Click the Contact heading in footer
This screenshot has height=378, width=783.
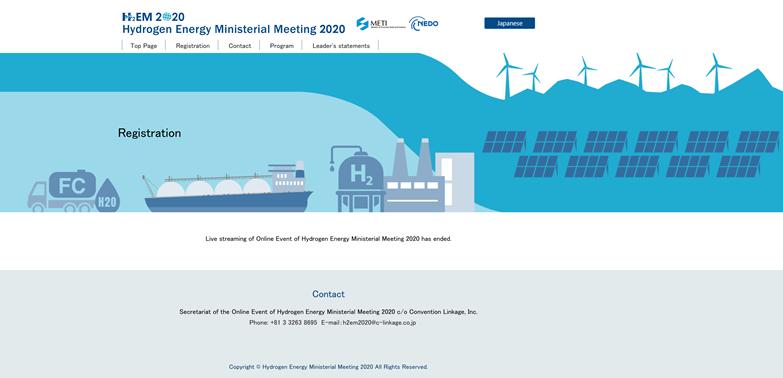pos(328,294)
